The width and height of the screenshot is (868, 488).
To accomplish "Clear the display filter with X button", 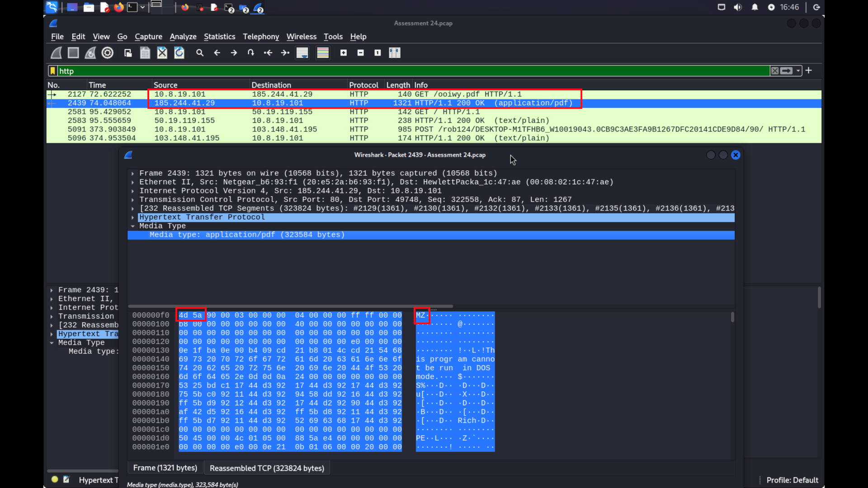I will 775,71.
